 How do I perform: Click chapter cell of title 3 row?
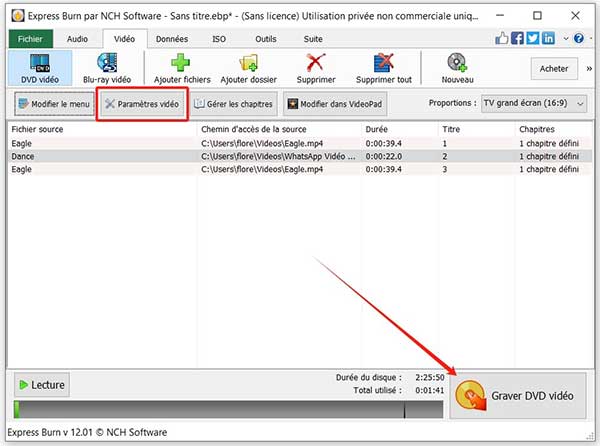(x=549, y=169)
